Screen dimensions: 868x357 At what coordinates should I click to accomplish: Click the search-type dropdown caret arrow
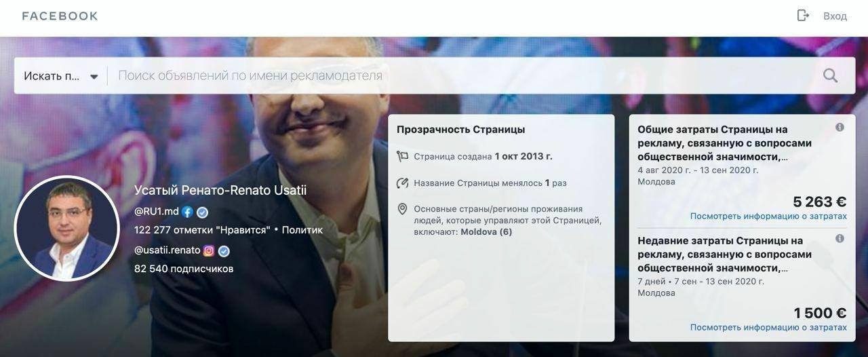(x=94, y=77)
